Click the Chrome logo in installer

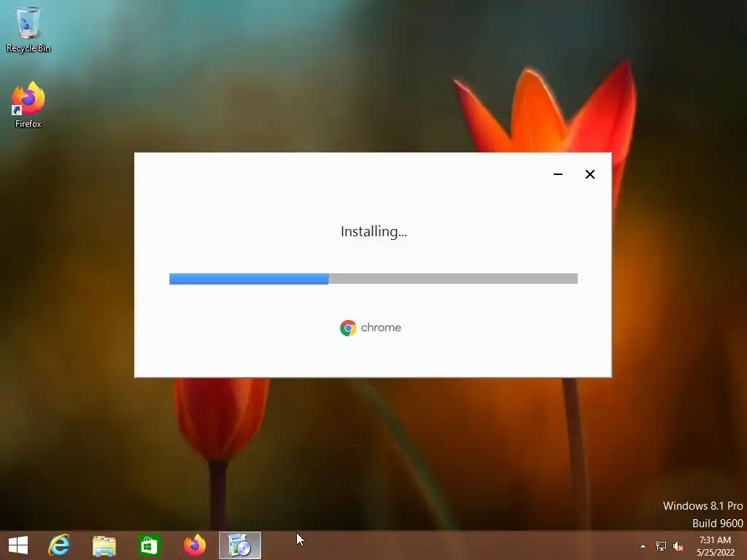coord(348,327)
